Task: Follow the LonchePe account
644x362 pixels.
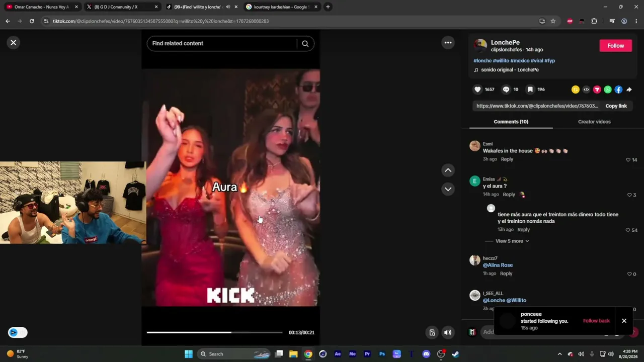Action: (x=615, y=46)
